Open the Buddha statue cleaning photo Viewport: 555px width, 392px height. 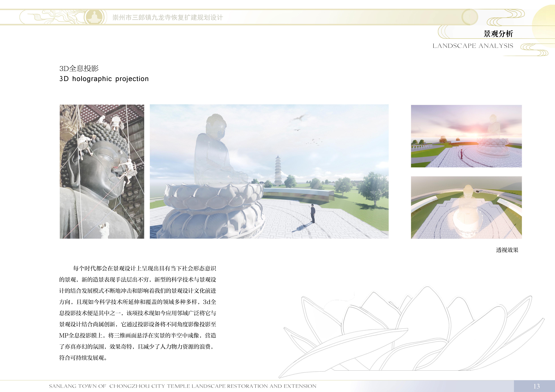pyautogui.click(x=102, y=172)
